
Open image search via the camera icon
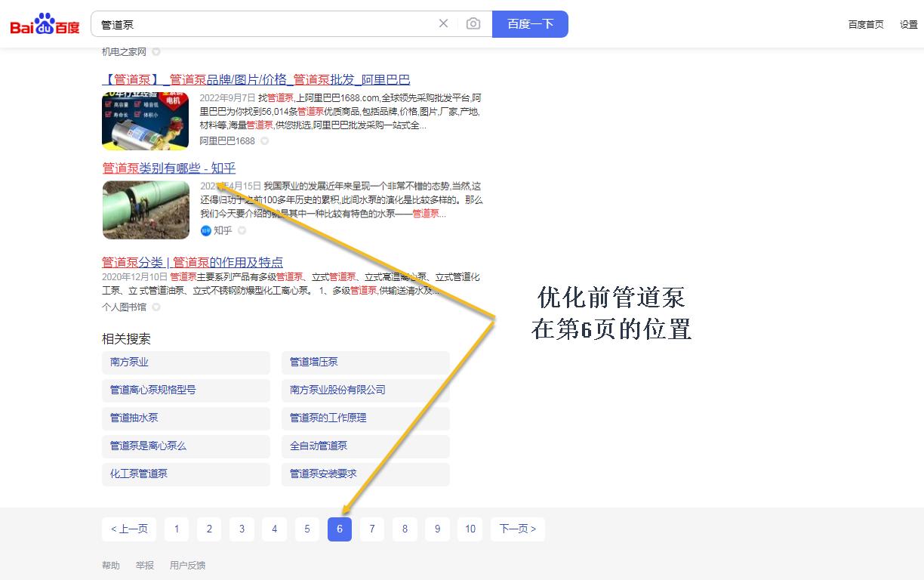point(473,23)
